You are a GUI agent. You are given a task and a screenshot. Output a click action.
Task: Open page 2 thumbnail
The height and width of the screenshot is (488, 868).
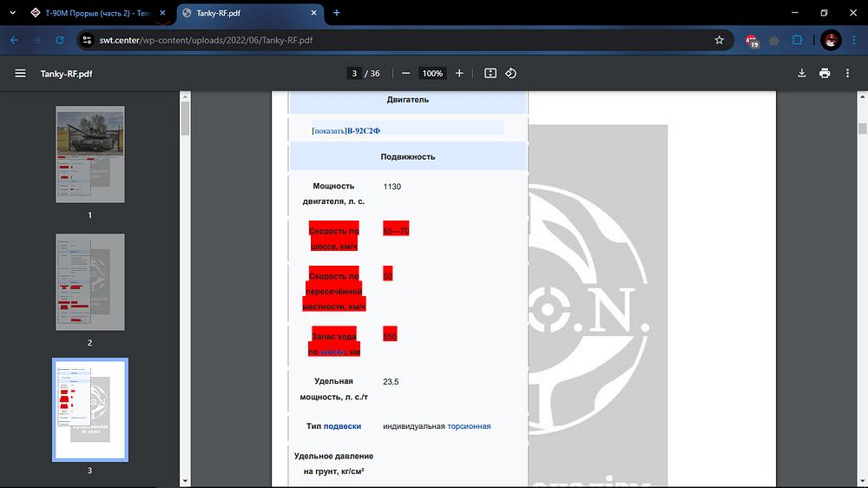click(x=90, y=282)
